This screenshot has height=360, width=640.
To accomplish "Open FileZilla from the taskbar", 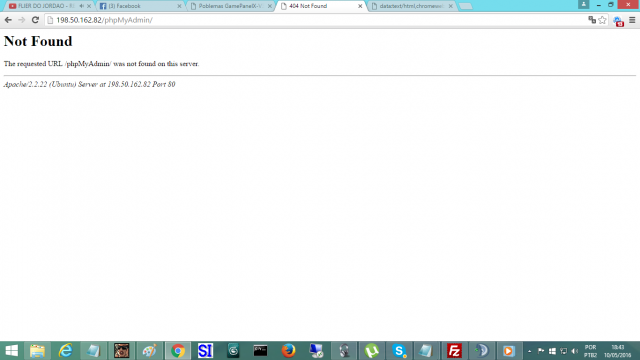I will [x=454, y=351].
